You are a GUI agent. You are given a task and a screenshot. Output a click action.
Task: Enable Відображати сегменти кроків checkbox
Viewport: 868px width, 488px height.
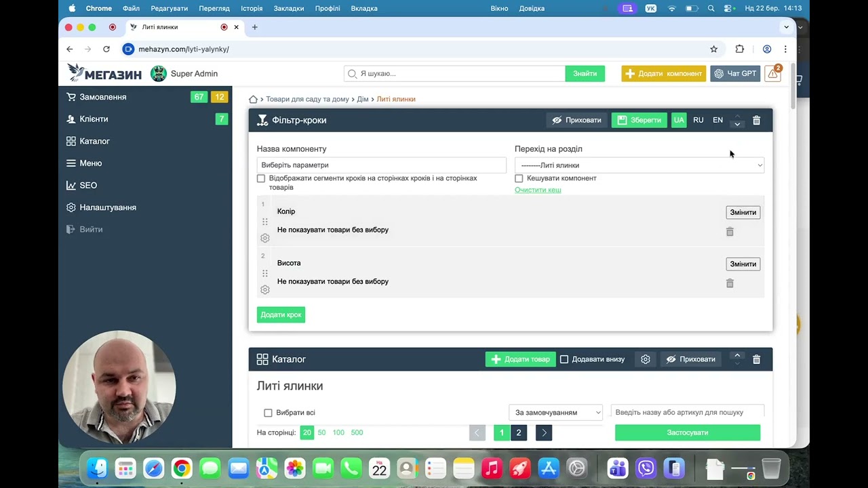coord(261,178)
